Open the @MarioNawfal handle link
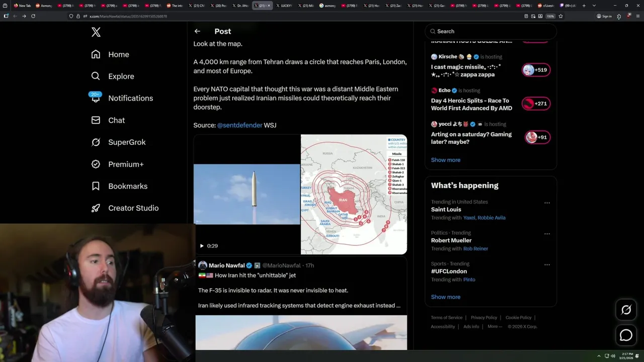 coord(281,265)
